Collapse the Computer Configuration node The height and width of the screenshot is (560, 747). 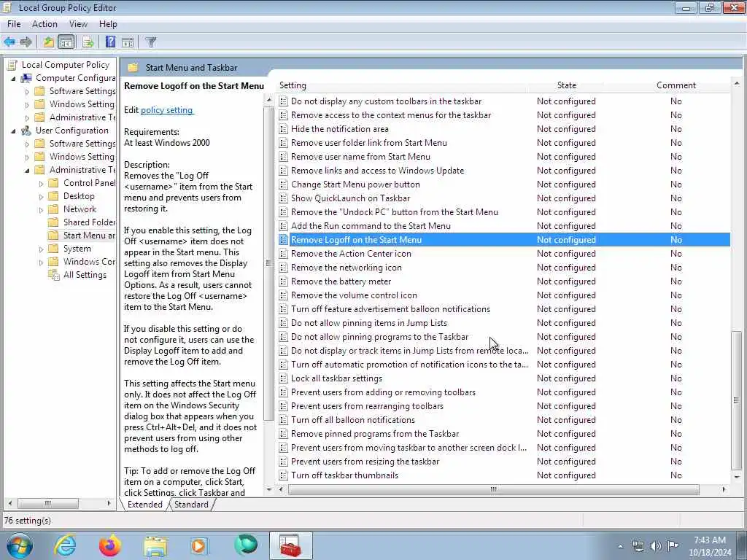tap(13, 78)
